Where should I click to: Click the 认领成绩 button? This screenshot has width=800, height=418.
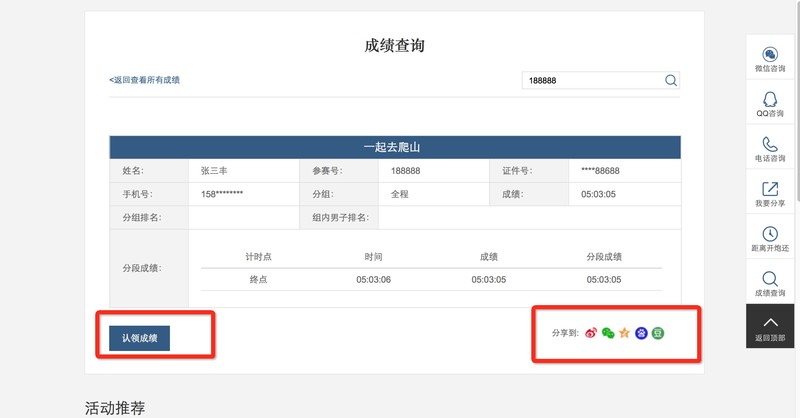pyautogui.click(x=140, y=338)
